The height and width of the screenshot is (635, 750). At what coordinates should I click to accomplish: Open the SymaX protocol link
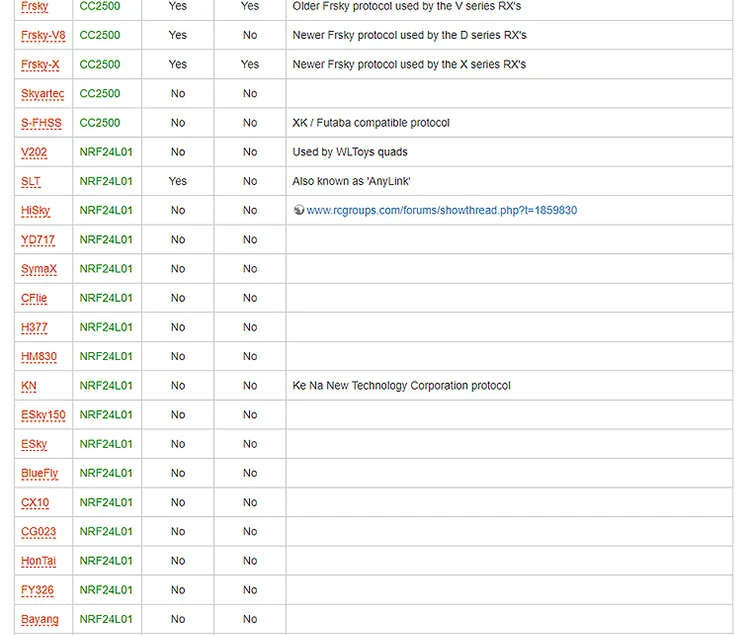click(39, 269)
